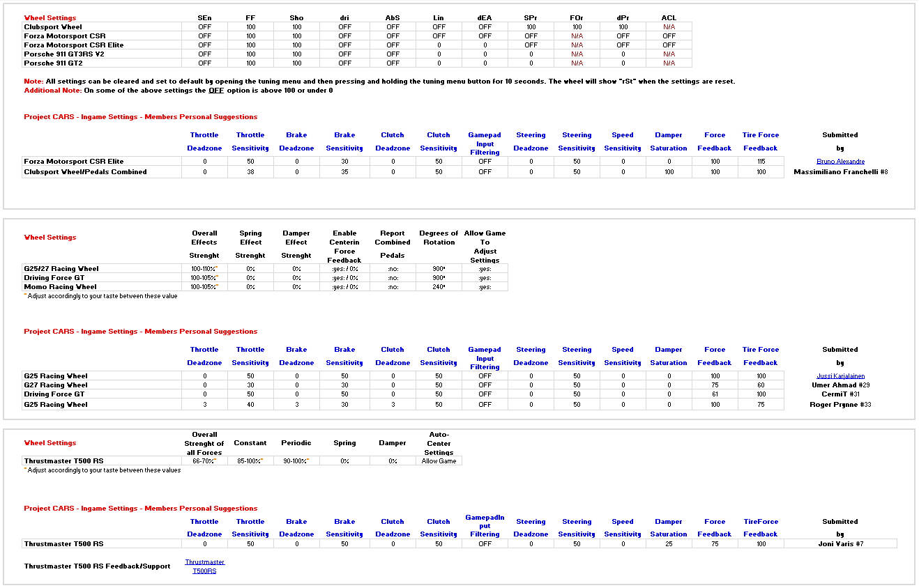Open the Jussi Karjalainen submitter link

[x=840, y=376]
